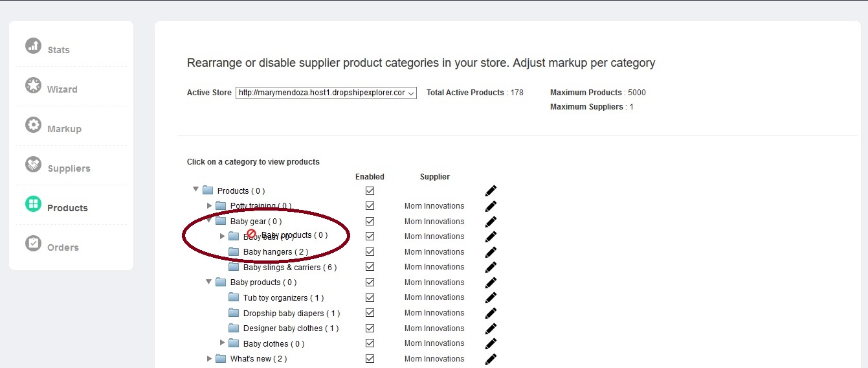Open the Active Store dropdown

326,93
